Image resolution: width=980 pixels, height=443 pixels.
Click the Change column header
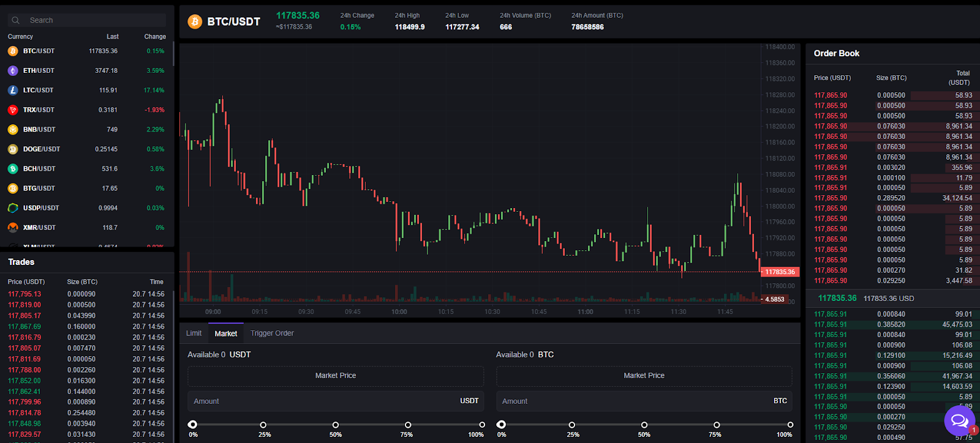click(155, 37)
